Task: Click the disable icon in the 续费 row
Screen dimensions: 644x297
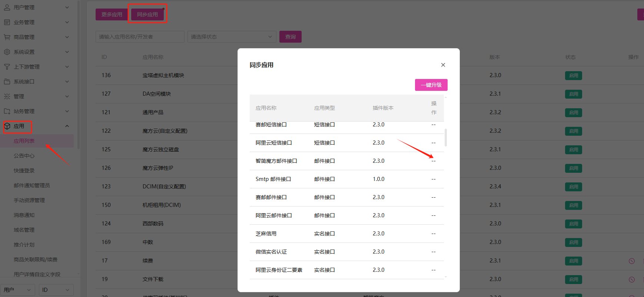Action: coord(632,261)
